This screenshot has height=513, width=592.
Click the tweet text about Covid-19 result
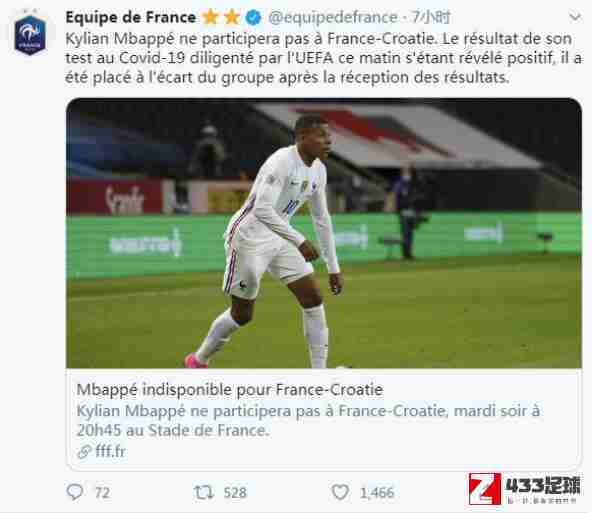323,58
